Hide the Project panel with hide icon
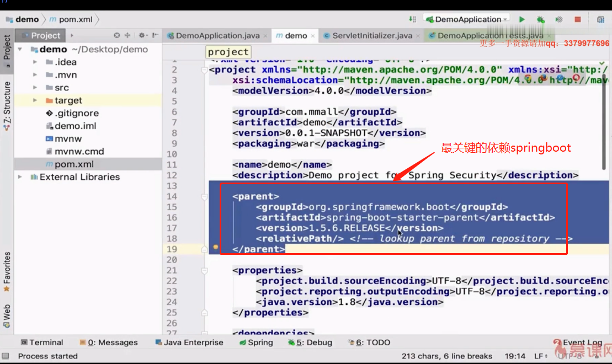This screenshot has width=612, height=364. [x=155, y=35]
